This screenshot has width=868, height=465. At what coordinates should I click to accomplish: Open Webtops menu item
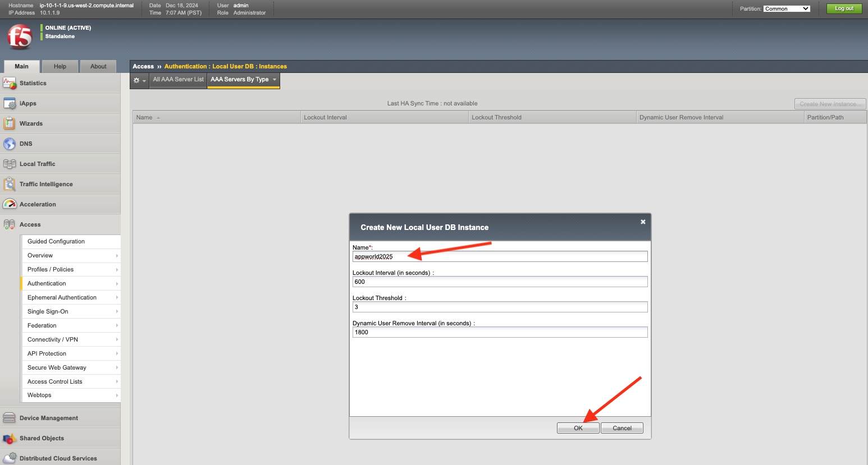click(x=71, y=395)
